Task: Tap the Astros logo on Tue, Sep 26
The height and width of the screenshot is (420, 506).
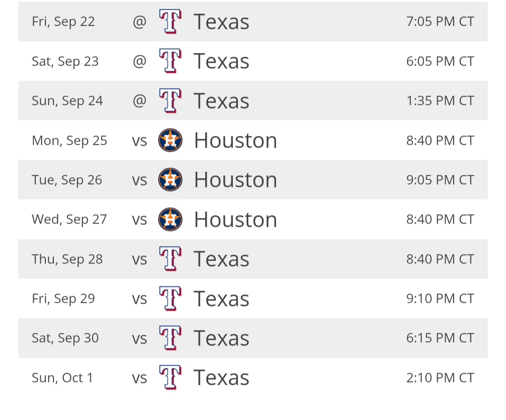Action: [x=171, y=180]
